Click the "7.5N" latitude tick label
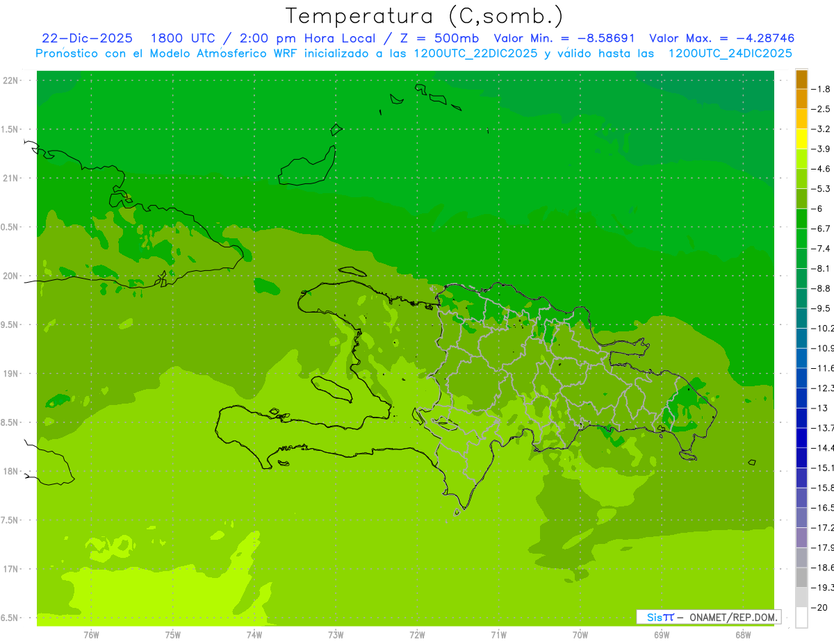The width and height of the screenshot is (834, 644). click(x=10, y=520)
